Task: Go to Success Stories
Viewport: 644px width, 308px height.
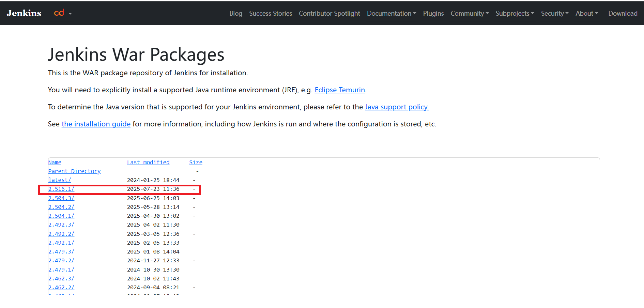Action: (x=271, y=13)
